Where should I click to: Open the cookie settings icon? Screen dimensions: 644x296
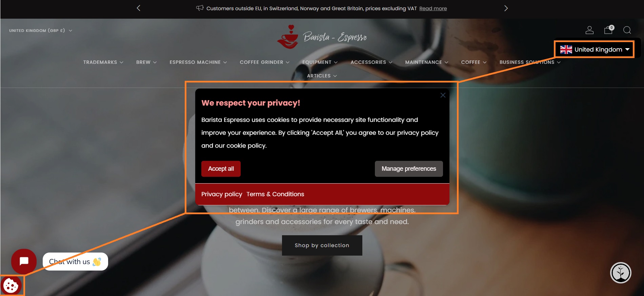(x=11, y=285)
